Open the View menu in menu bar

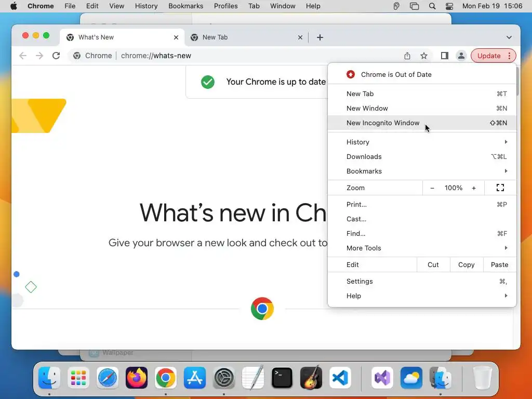(116, 6)
